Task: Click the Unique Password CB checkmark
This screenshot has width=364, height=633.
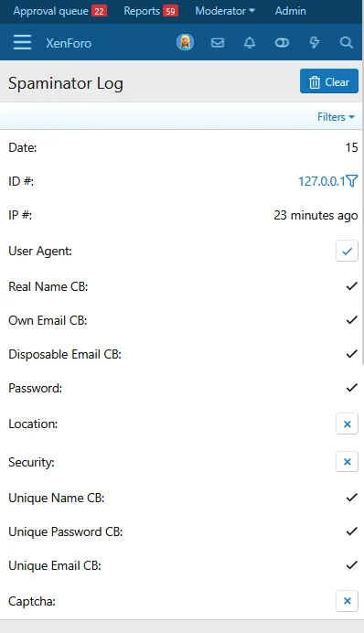Action: point(352,531)
